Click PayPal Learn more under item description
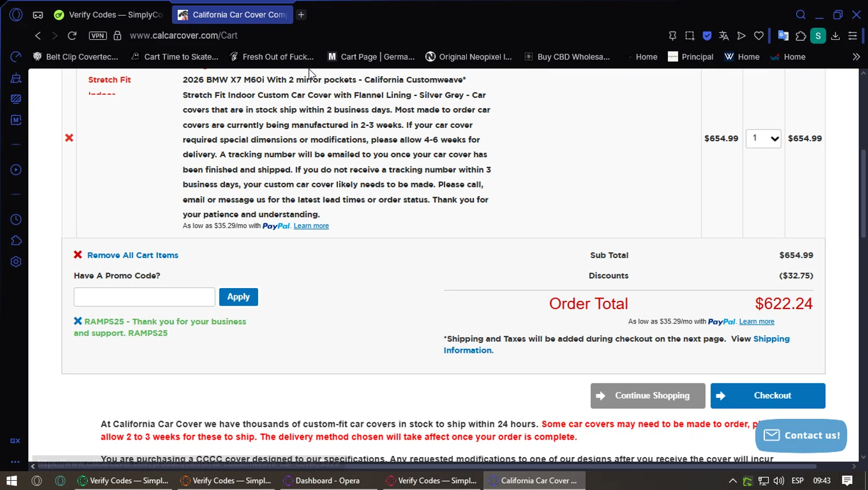Image resolution: width=868 pixels, height=490 pixels. coord(311,226)
